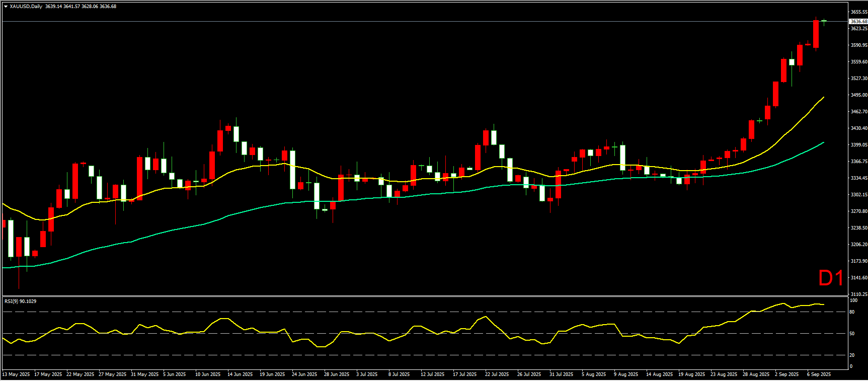Click the 6 Sep 2025 date label
Screen dimensions: 868x381
coord(819,374)
